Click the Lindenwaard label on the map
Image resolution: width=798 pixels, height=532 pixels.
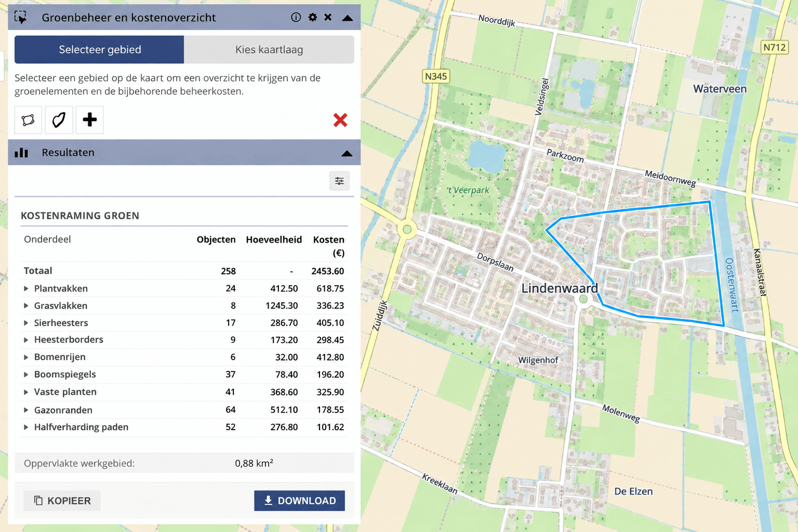pyautogui.click(x=560, y=288)
